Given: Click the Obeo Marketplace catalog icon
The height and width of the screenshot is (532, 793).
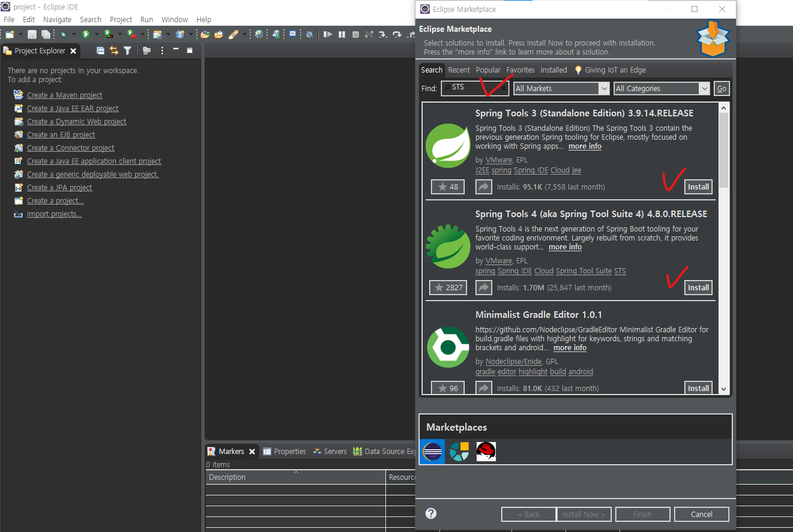Looking at the screenshot, I should point(459,451).
